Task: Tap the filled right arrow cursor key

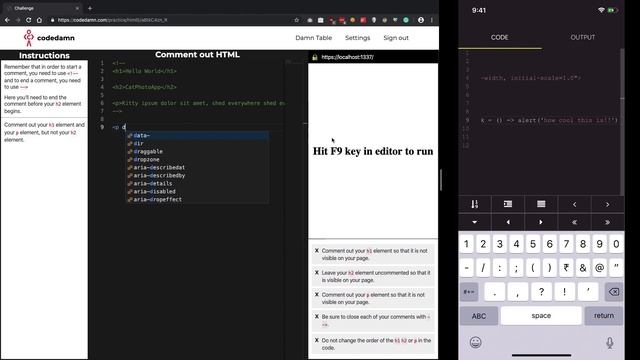Action: point(541,222)
